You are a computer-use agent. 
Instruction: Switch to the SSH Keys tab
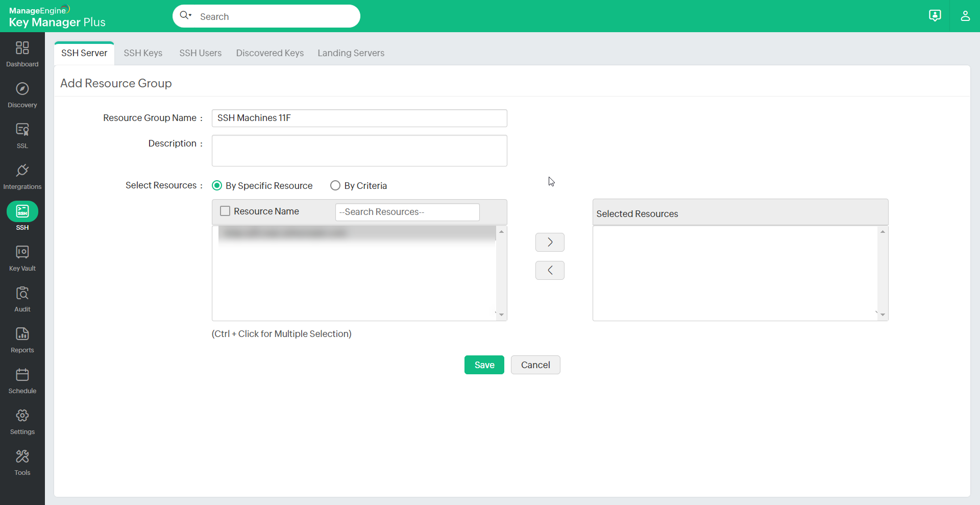143,53
